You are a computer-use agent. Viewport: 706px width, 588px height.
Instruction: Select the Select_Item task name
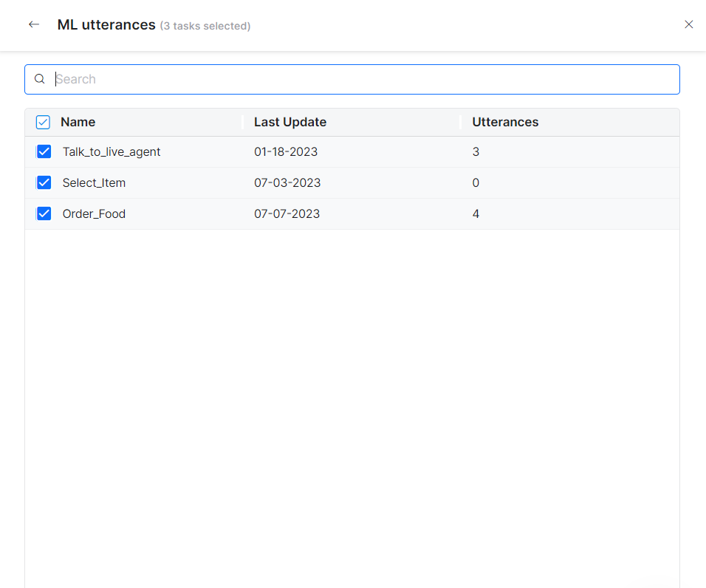click(94, 182)
